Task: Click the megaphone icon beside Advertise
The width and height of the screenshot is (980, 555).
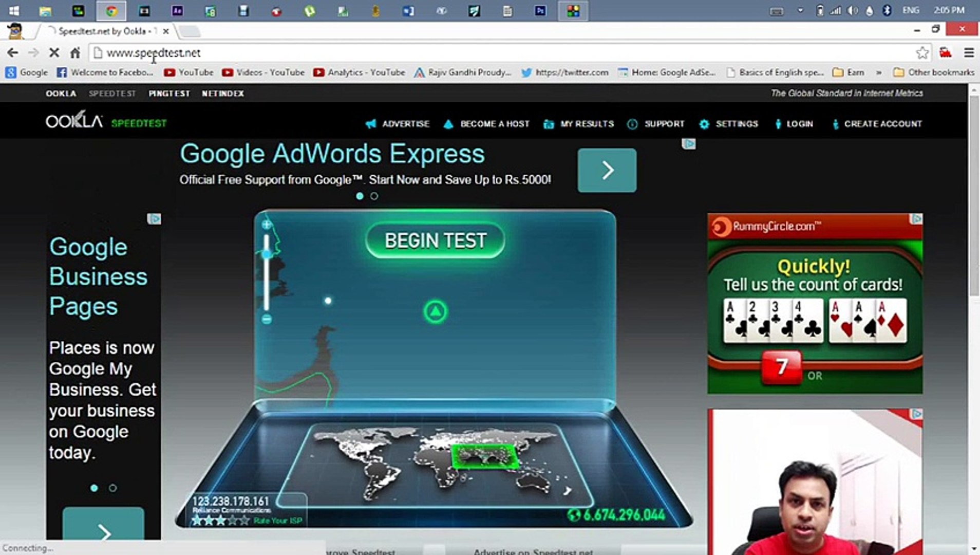Action: (x=370, y=124)
